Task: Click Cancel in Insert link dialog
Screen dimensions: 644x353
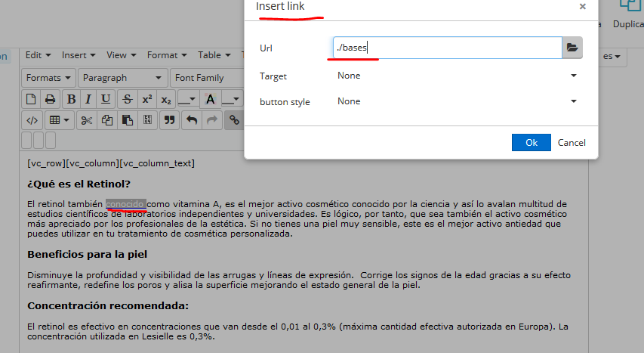Action: pos(572,143)
